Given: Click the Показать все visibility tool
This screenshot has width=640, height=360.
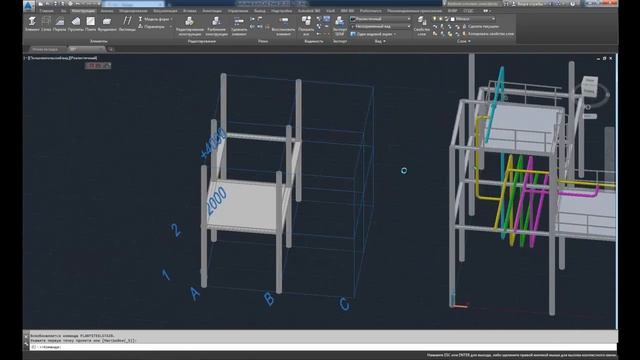Looking at the screenshot, I should click(x=306, y=27).
